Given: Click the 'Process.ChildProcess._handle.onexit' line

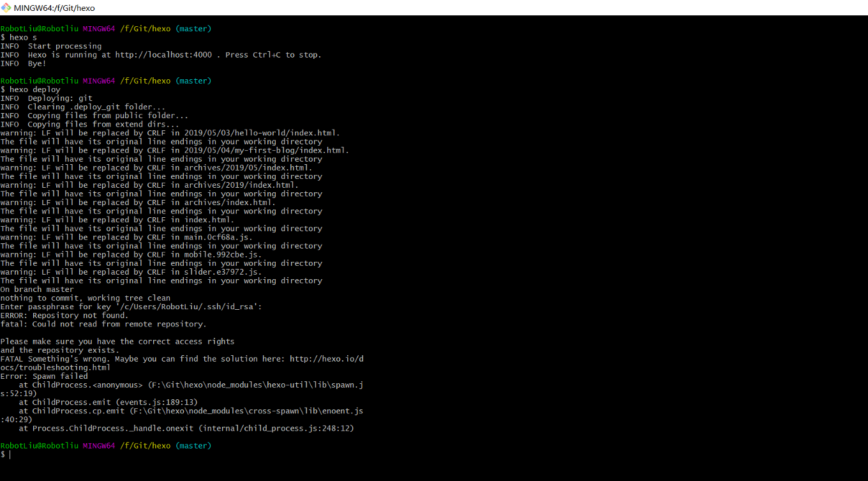Looking at the screenshot, I should coord(186,428).
